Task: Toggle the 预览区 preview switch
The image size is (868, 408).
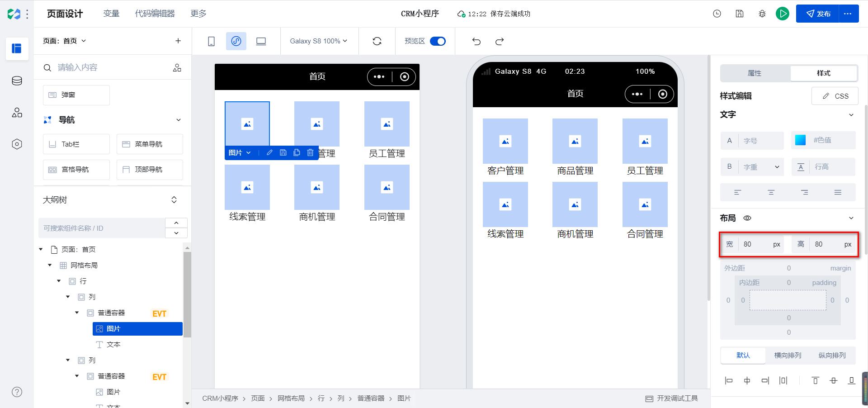Action: [438, 41]
